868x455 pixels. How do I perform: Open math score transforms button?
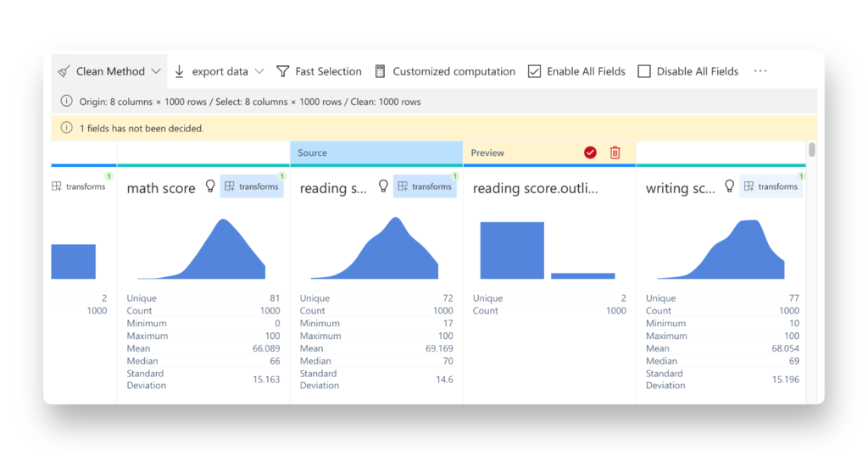[x=252, y=186]
